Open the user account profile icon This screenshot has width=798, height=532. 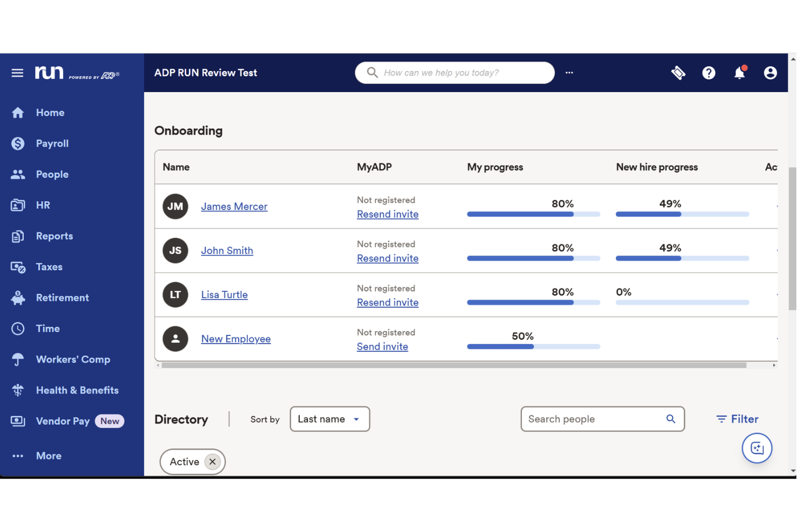click(x=771, y=73)
